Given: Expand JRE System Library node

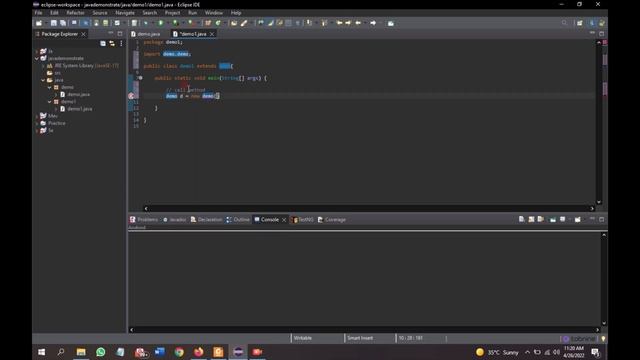Looking at the screenshot, I should pos(43,66).
